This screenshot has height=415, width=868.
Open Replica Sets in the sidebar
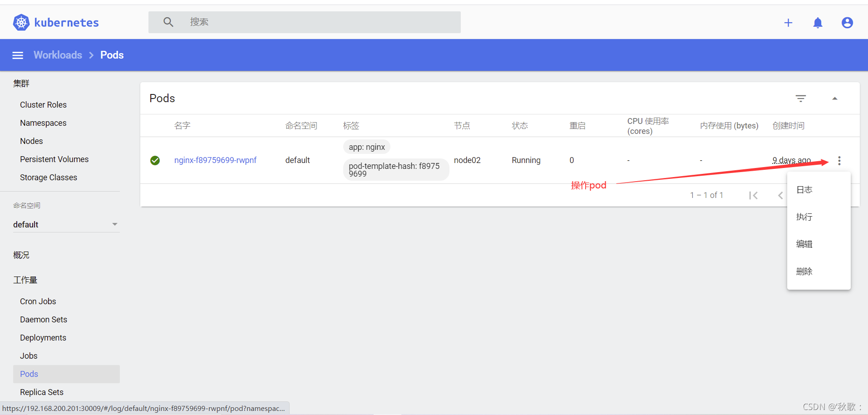pyautogui.click(x=42, y=392)
